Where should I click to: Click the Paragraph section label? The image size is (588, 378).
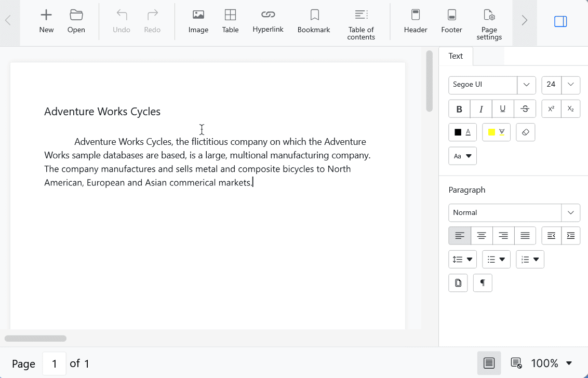(467, 190)
